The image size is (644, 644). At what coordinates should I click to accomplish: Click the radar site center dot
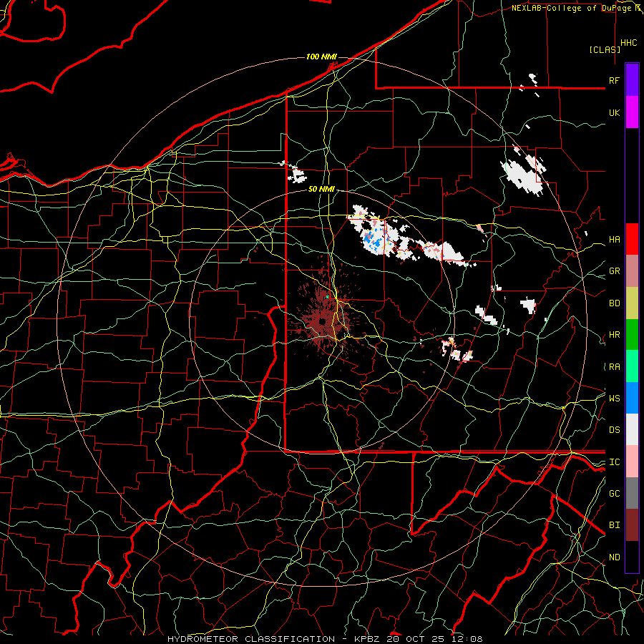click(323, 321)
